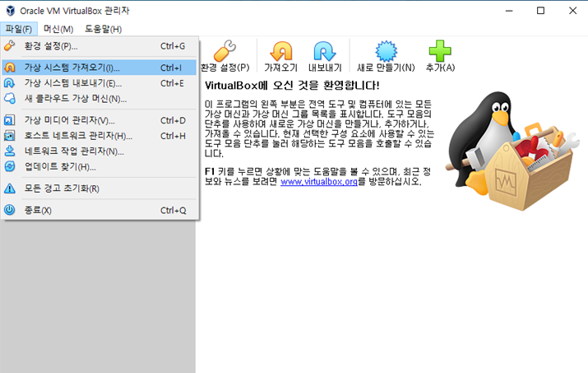Select 가상 시스템 내보내기(E)... menu entry
Viewport: 588px width, 373px height.
(99, 83)
